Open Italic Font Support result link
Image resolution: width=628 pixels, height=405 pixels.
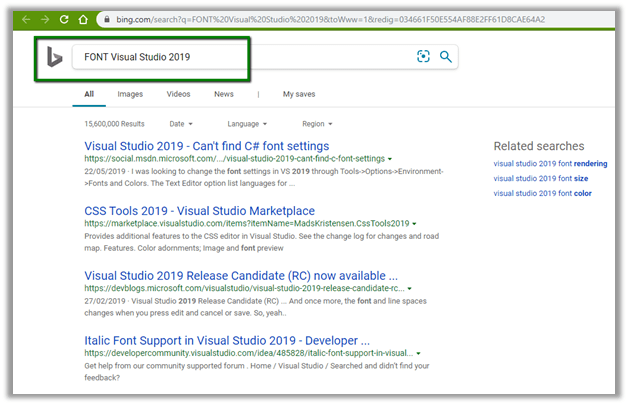pos(227,340)
